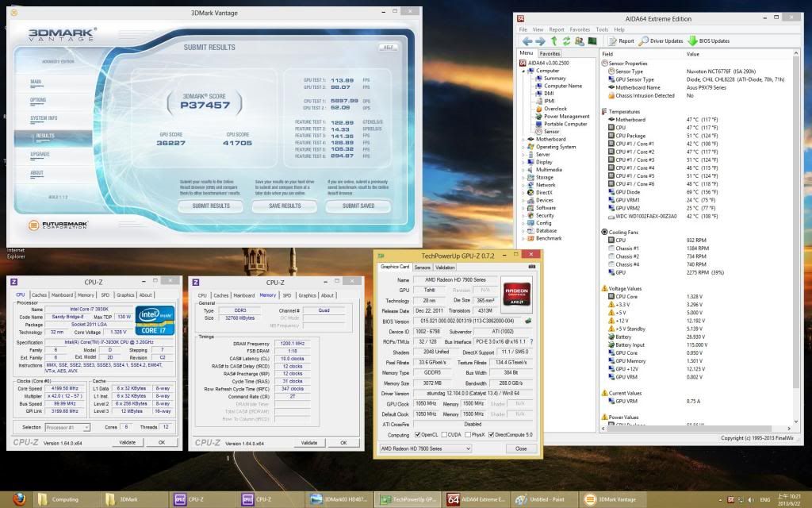This screenshot has width=812, height=508.
Task: Click the Close button in GPU-Z
Action: (x=521, y=448)
